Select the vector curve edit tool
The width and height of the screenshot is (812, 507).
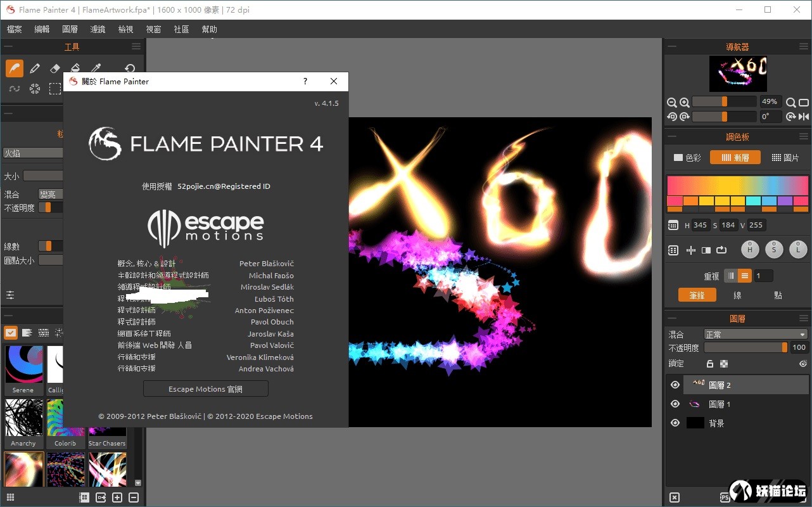coord(14,89)
